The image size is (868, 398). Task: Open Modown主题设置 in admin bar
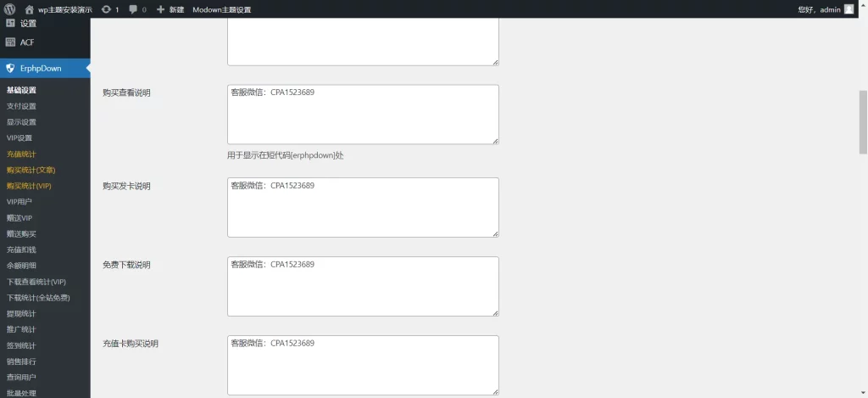coord(221,9)
